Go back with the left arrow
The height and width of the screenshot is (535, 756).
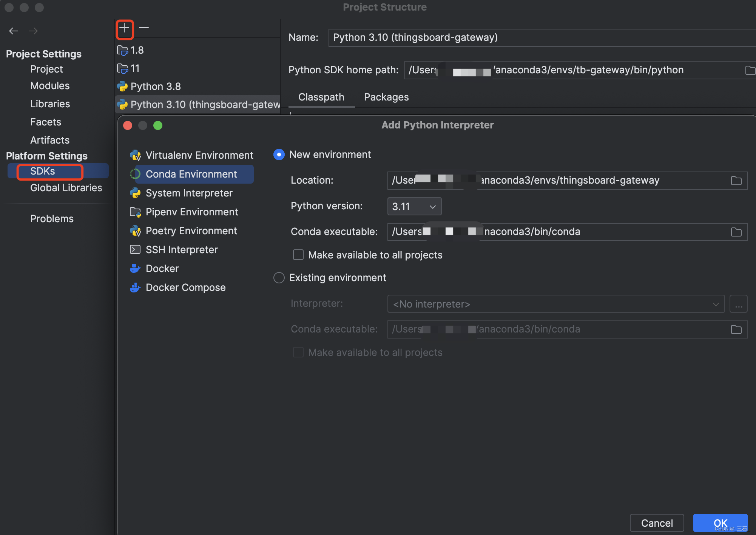click(x=14, y=31)
